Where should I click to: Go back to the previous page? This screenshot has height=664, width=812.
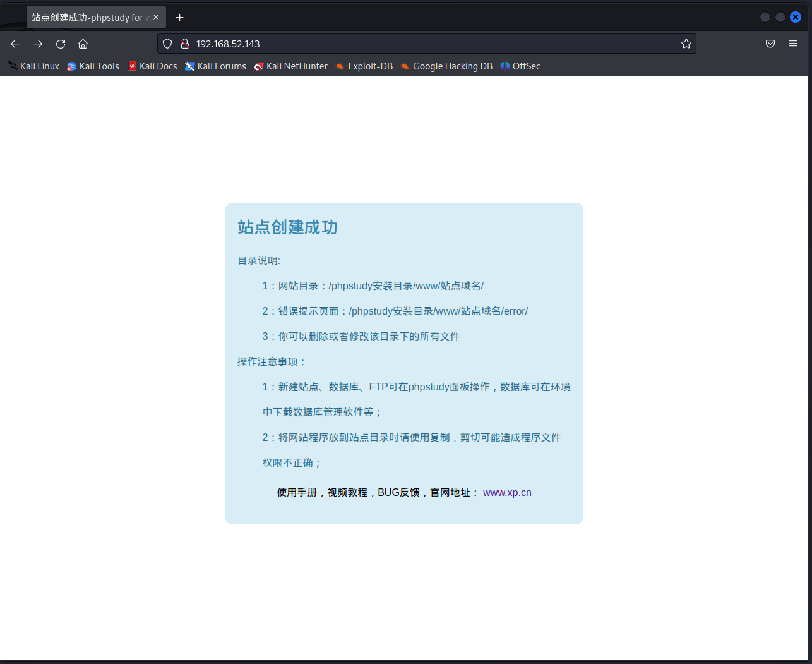(15, 44)
